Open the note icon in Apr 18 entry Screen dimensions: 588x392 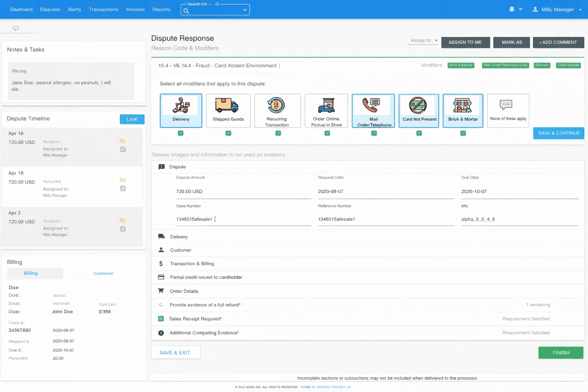pos(123,188)
